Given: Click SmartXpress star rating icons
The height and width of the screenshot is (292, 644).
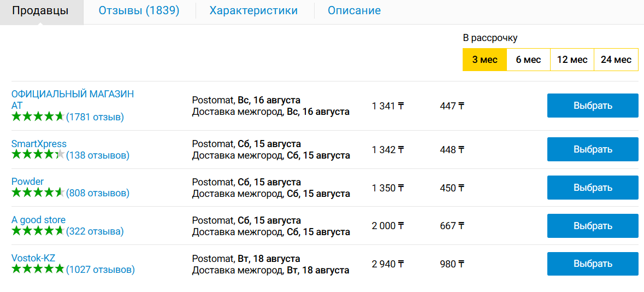Looking at the screenshot, I should click(38, 155).
